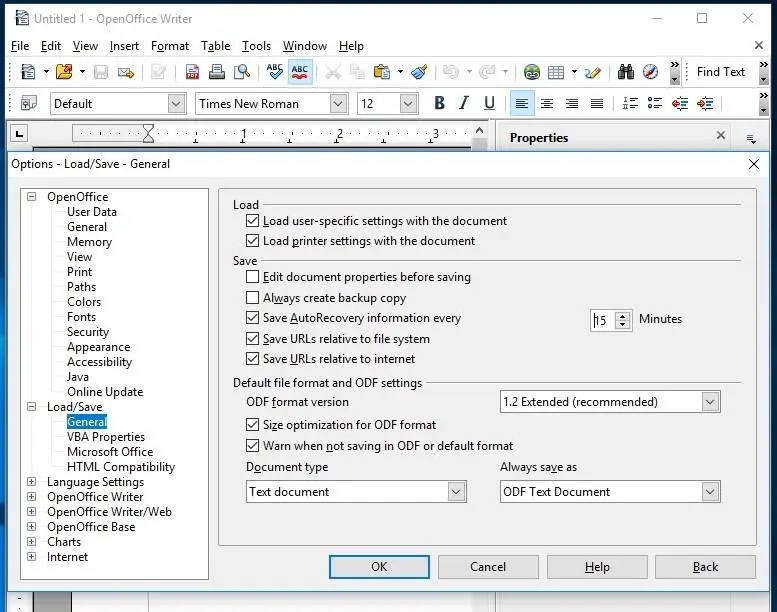
Task: Apply Underline formatting
Action: pos(489,103)
